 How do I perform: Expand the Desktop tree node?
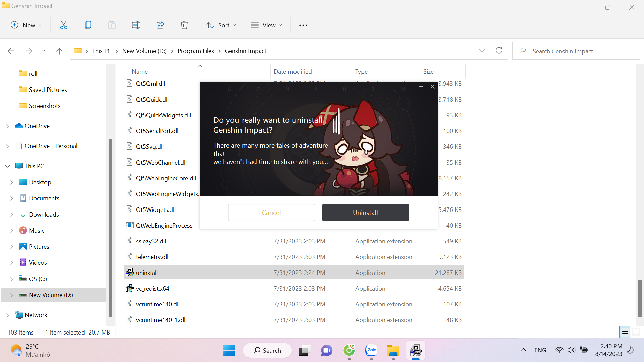point(12,182)
